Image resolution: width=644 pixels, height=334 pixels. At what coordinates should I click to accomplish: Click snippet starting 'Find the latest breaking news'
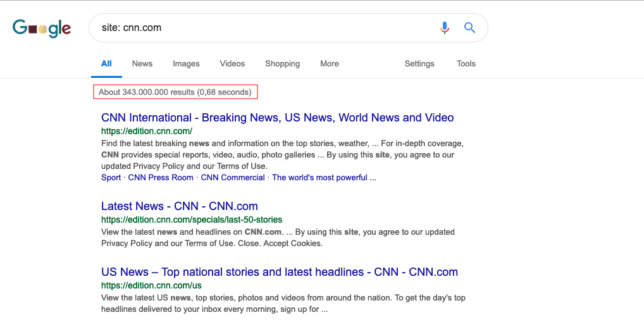283,155
